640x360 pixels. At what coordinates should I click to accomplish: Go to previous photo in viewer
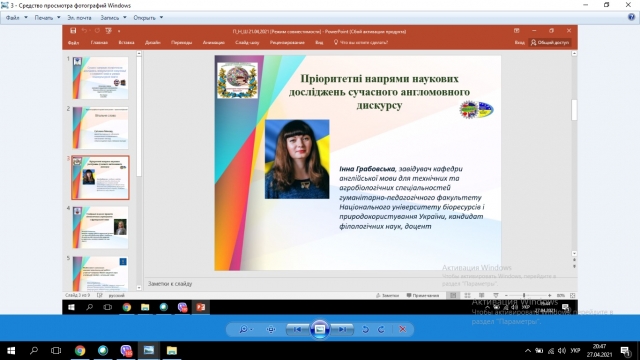coord(297,329)
